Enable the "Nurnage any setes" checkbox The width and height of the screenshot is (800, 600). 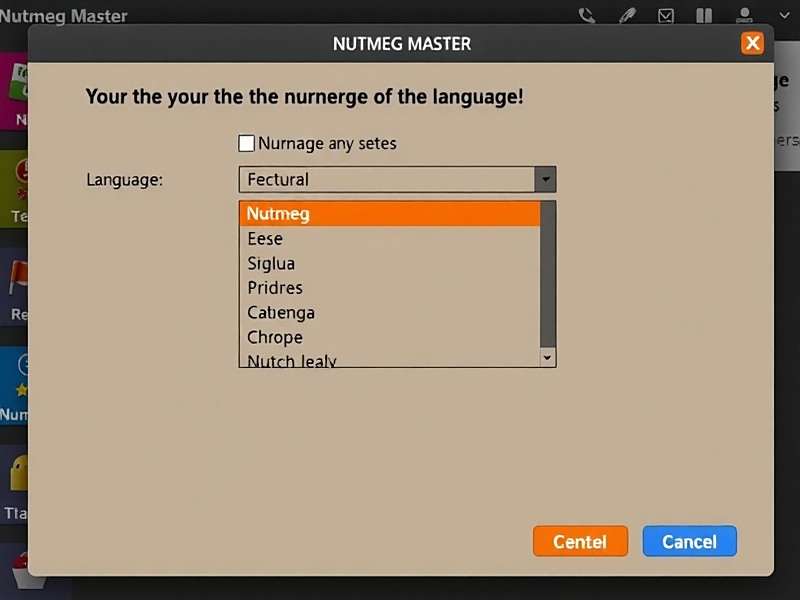[247, 143]
